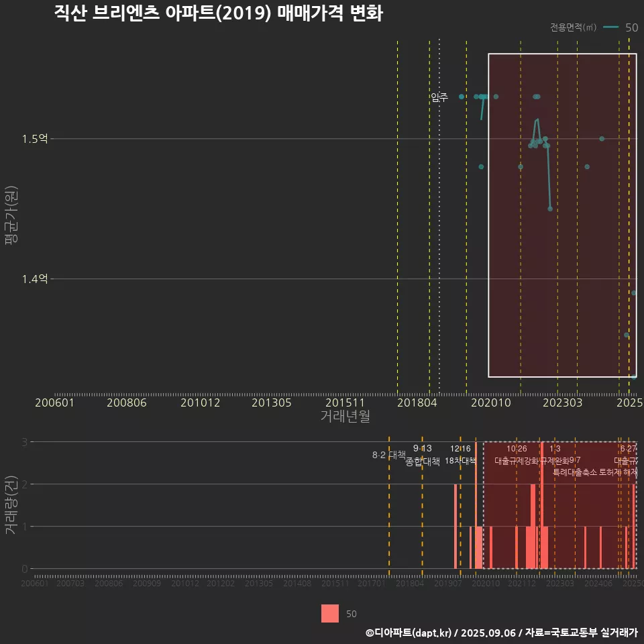Click the '종합대책' label under 9·13
This screenshot has width=644, height=644.
tap(422, 462)
